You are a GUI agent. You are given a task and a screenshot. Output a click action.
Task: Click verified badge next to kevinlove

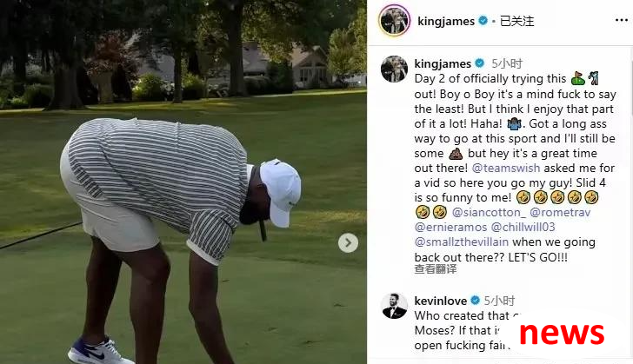coord(475,301)
